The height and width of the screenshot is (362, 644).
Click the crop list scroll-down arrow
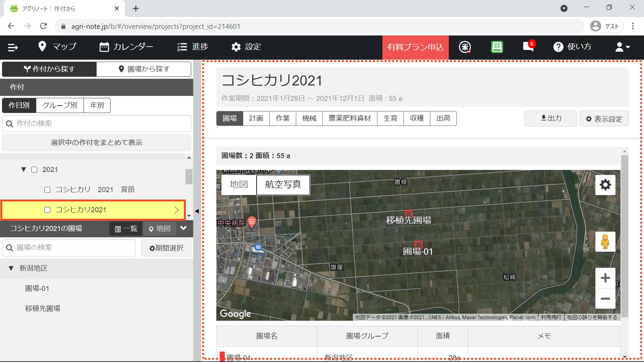(x=189, y=216)
